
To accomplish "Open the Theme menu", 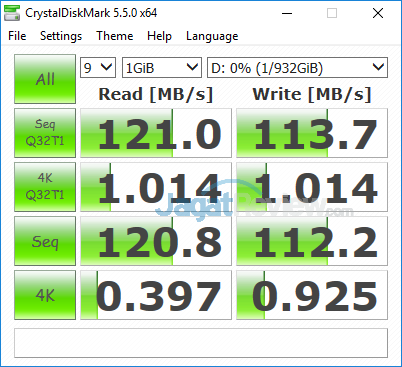I will 115,36.
